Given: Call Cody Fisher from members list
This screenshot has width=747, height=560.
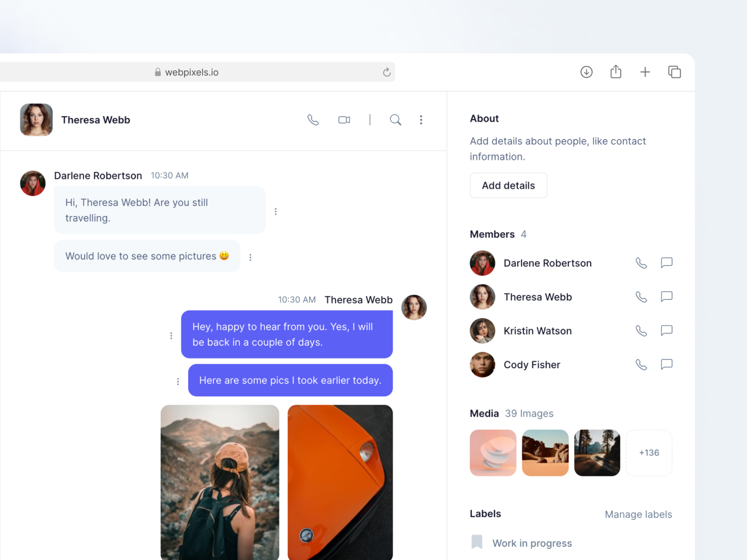Looking at the screenshot, I should pyautogui.click(x=641, y=364).
